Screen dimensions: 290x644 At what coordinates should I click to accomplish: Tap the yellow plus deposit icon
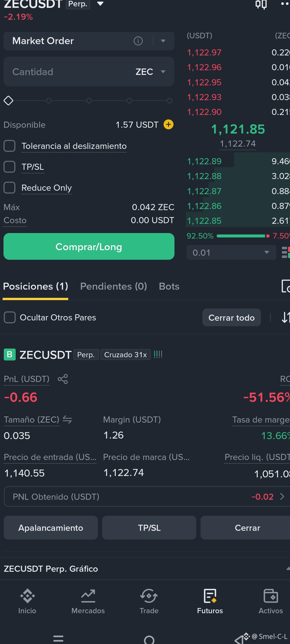pyautogui.click(x=169, y=125)
